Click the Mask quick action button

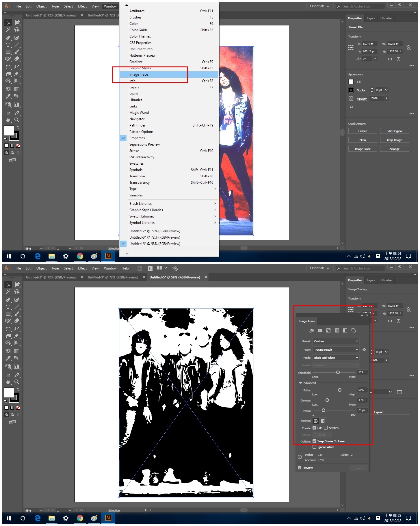click(x=363, y=140)
